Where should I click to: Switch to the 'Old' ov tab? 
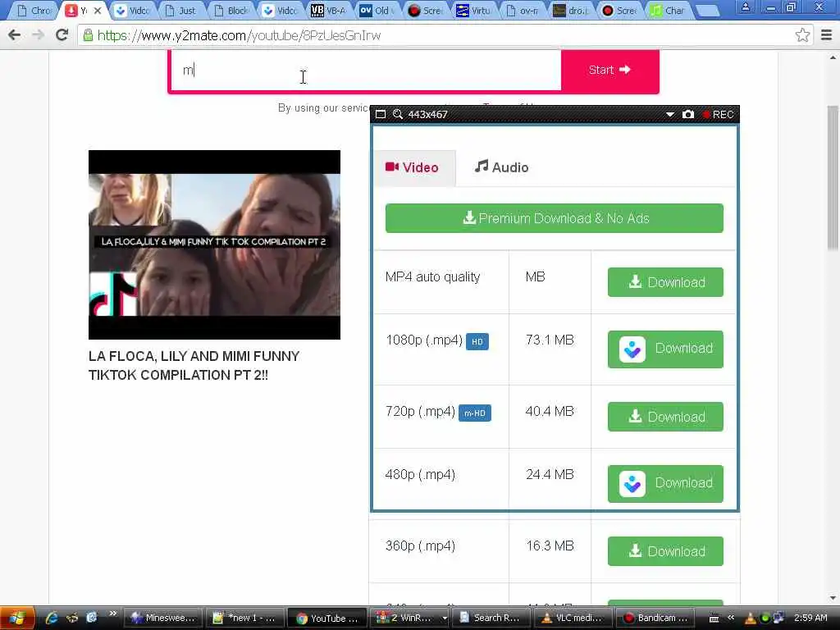pyautogui.click(x=377, y=10)
